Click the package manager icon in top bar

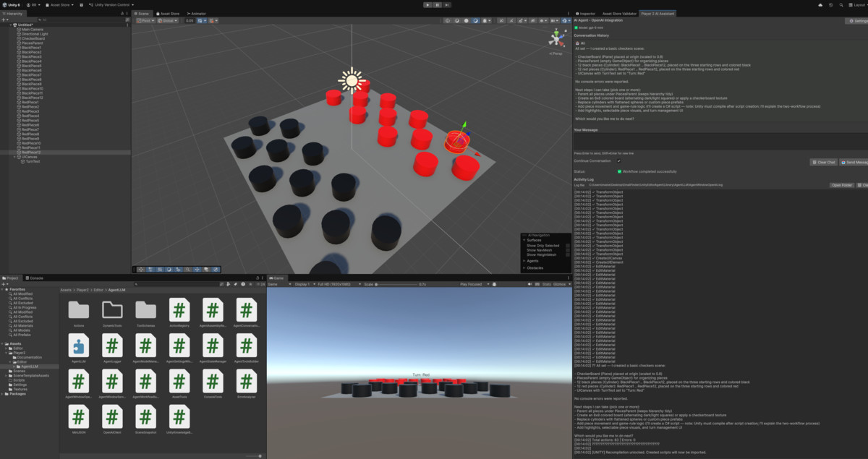pyautogui.click(x=82, y=4)
